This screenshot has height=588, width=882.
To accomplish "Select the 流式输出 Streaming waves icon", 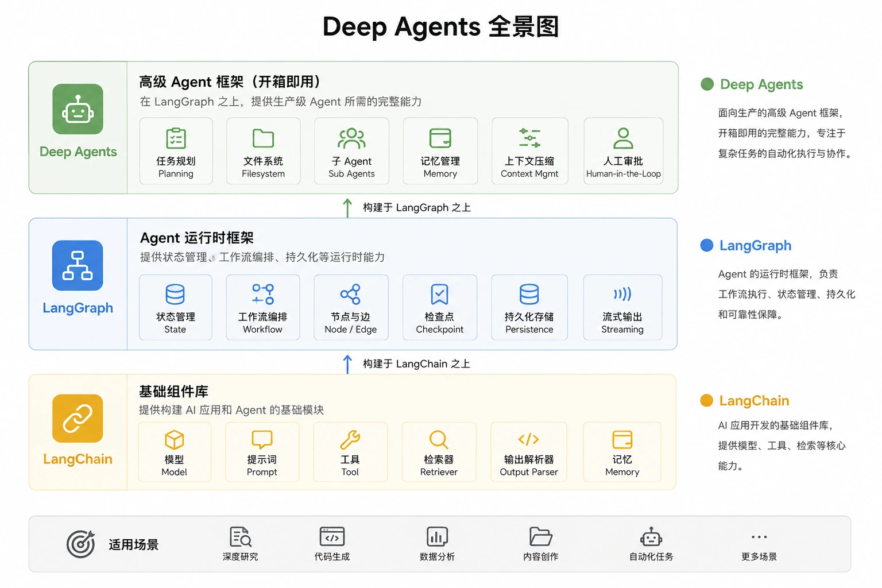I will [622, 294].
